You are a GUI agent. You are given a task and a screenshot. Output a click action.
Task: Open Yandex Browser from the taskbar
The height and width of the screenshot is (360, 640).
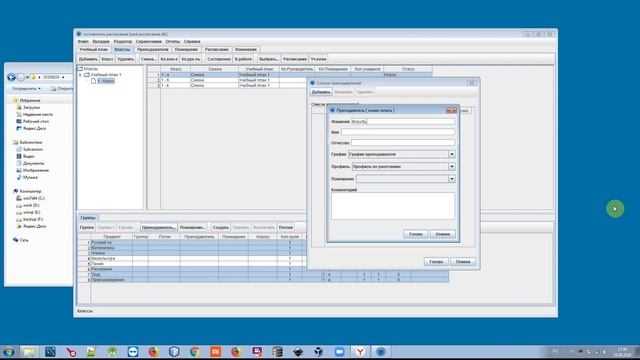[x=360, y=351]
